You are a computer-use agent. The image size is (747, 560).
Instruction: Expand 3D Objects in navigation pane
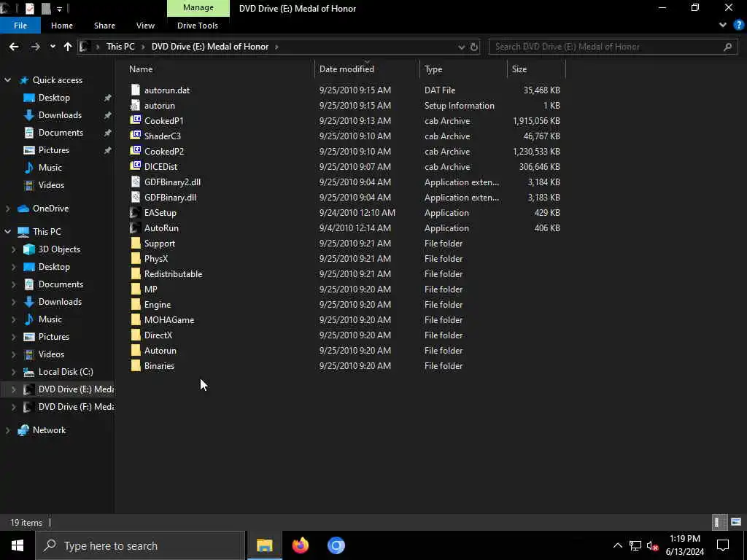click(x=13, y=249)
